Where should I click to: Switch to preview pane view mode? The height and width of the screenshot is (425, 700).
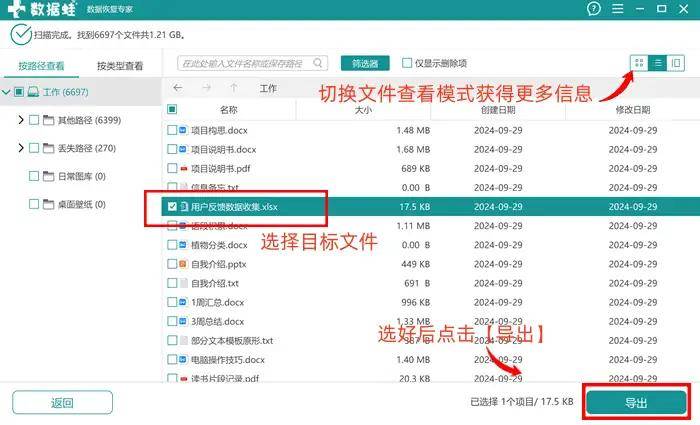point(677,63)
